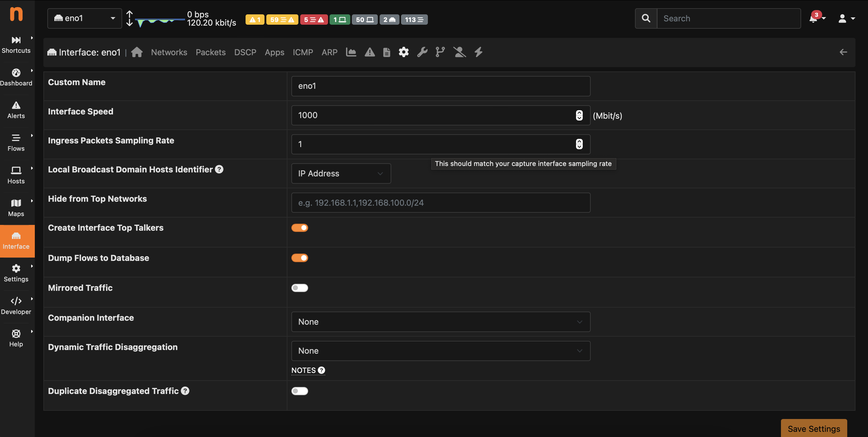
Task: Click the search magnifier icon
Action: pos(646,18)
